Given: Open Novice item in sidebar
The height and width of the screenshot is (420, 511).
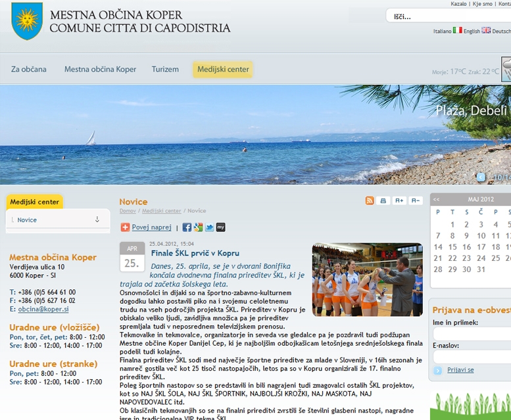Looking at the screenshot, I should tap(27, 220).
